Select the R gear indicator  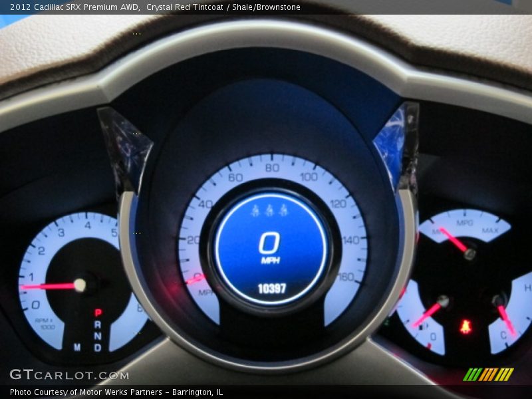tap(98, 325)
